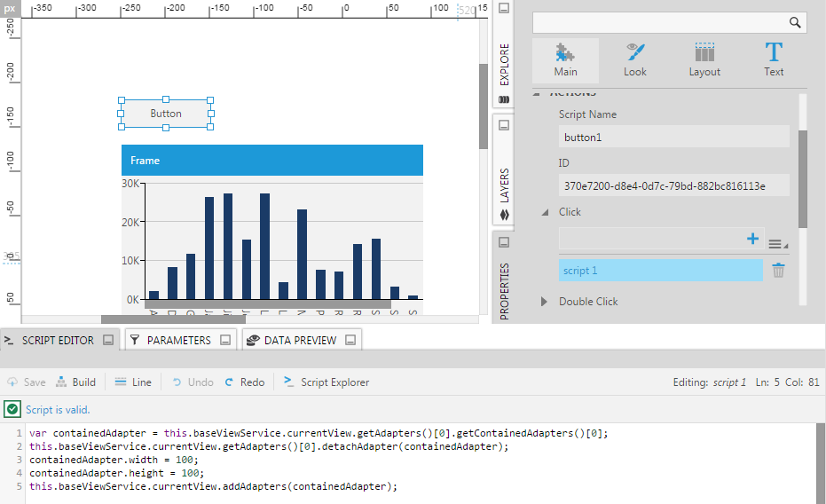Build the script
The width and height of the screenshot is (826, 504).
(76, 382)
